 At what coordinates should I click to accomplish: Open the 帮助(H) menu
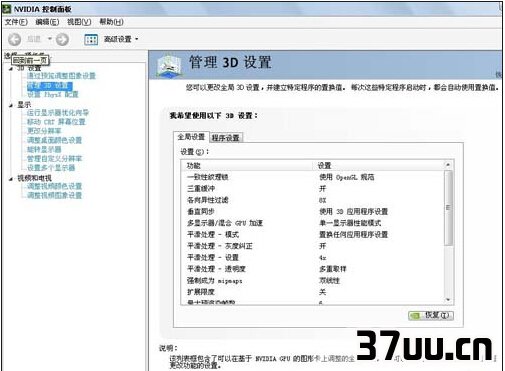click(x=111, y=22)
